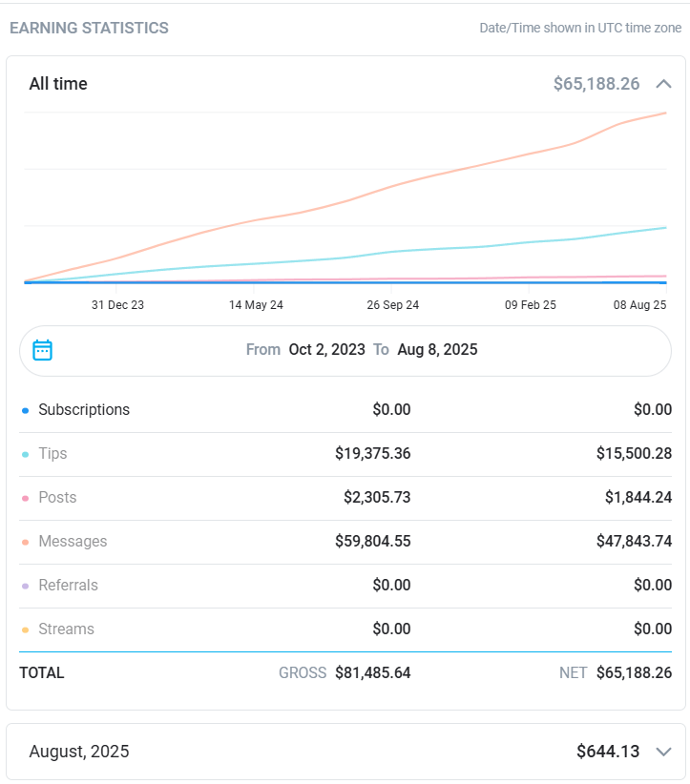Click the Tips cyan legend dot

(25, 455)
